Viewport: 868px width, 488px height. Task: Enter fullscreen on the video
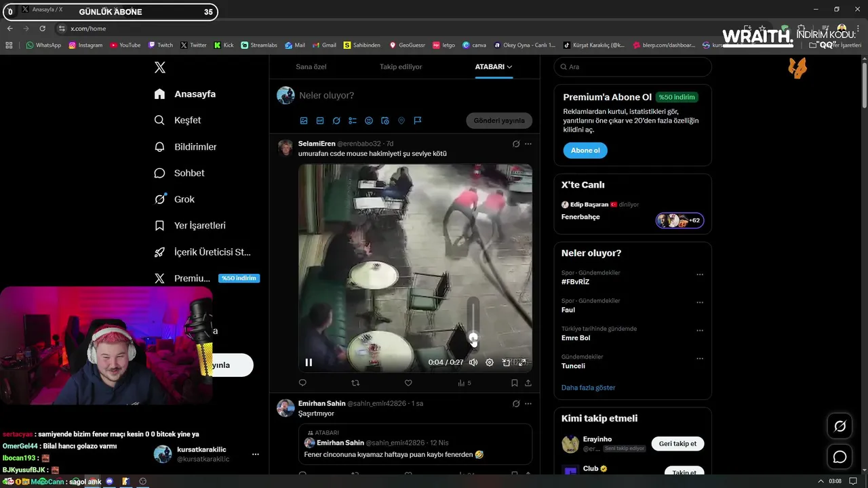tap(522, 363)
